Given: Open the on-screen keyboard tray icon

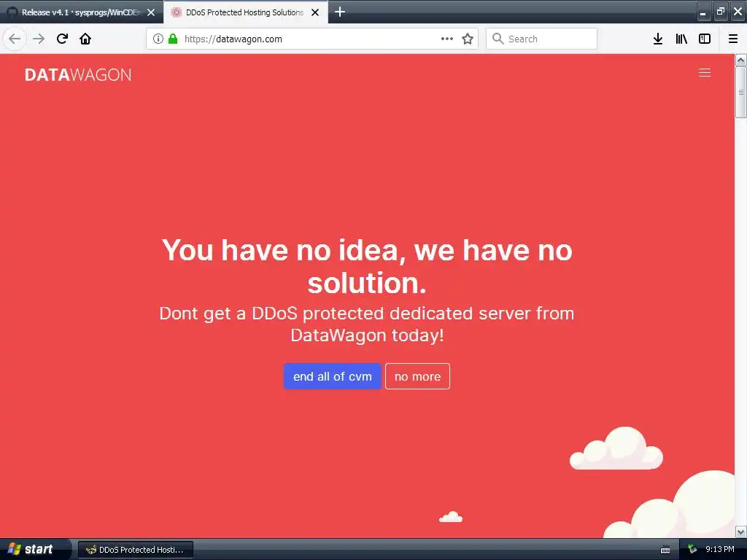Looking at the screenshot, I should [665, 550].
